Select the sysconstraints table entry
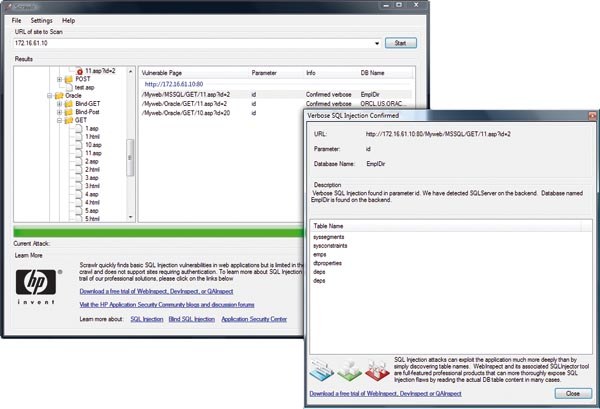The height and width of the screenshot is (409, 600). pos(330,246)
